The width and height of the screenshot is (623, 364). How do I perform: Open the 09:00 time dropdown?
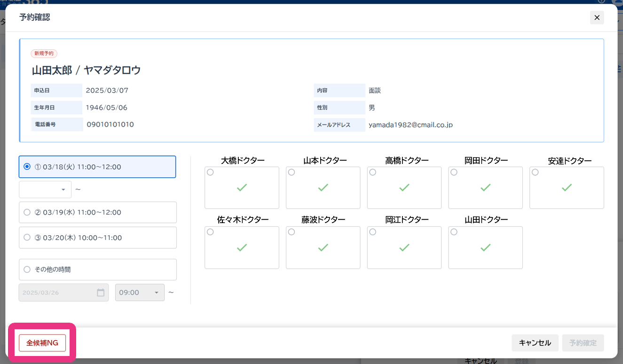pos(140,293)
